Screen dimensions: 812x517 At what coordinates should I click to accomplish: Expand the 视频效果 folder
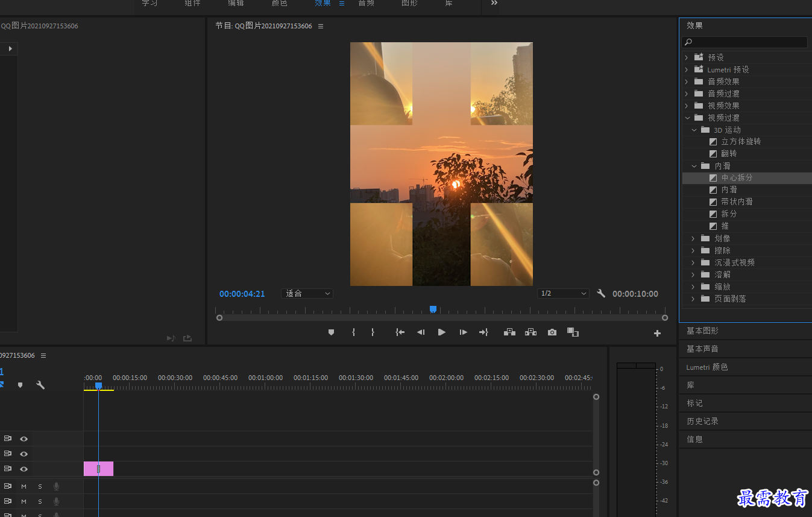pyautogui.click(x=686, y=106)
